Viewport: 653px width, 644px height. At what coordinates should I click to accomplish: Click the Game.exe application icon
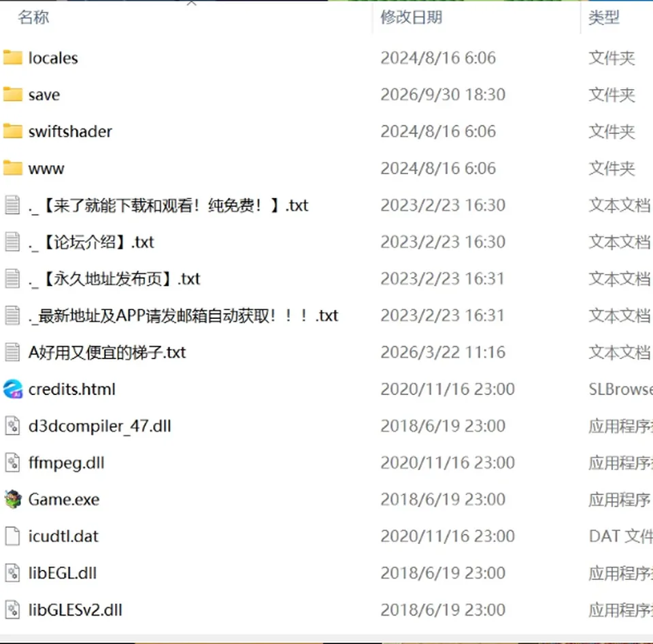(x=12, y=499)
